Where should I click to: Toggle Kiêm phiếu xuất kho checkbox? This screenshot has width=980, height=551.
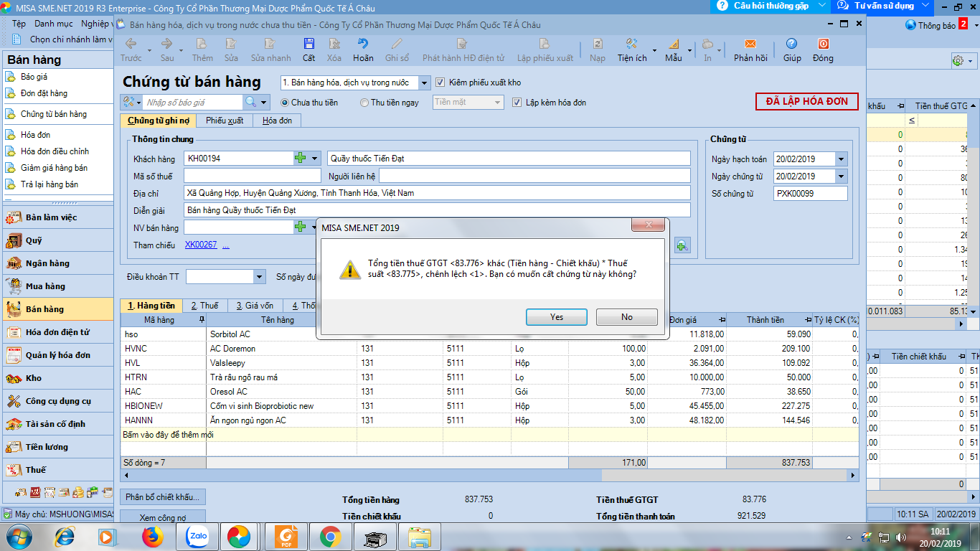[440, 83]
